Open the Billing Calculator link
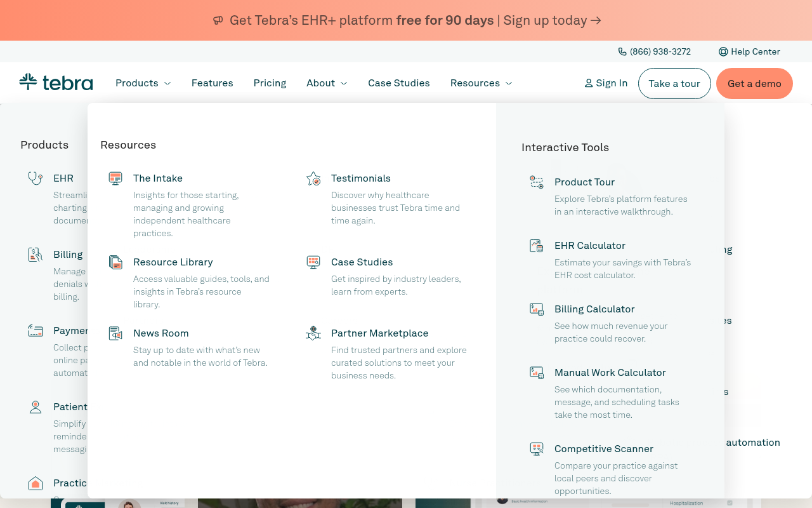The width and height of the screenshot is (812, 508). pos(594,309)
